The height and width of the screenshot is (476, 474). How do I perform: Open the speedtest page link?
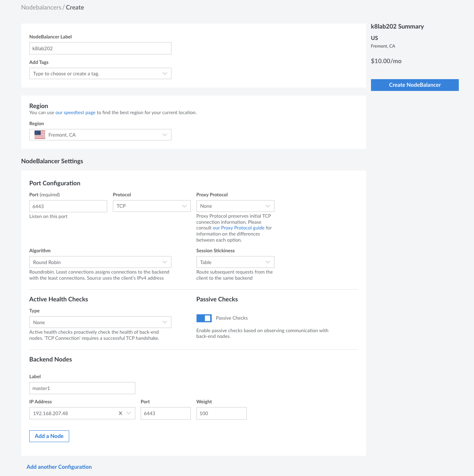(x=75, y=113)
